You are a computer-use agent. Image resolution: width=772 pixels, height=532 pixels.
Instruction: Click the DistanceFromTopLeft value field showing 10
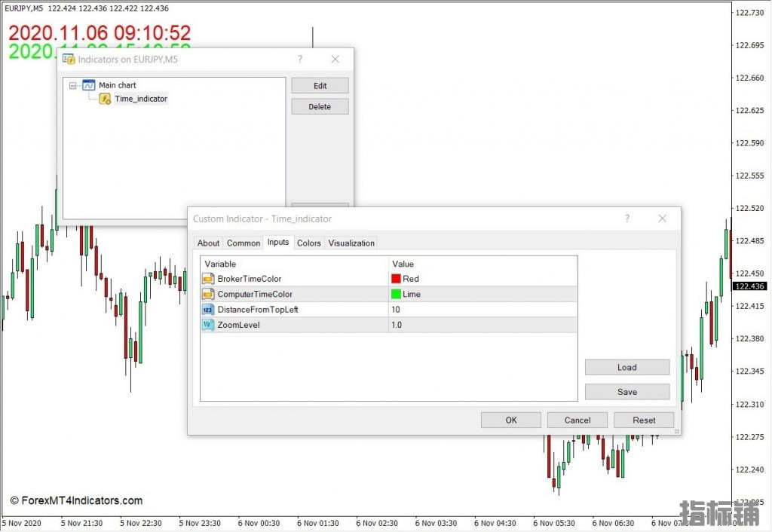tap(482, 310)
